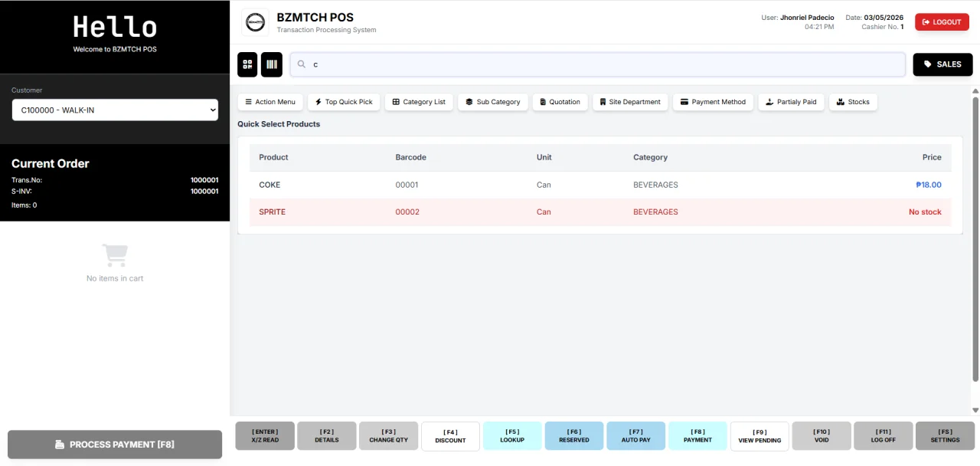Activate the barcode scanner icon
The image size is (980, 466).
pyautogui.click(x=272, y=64)
